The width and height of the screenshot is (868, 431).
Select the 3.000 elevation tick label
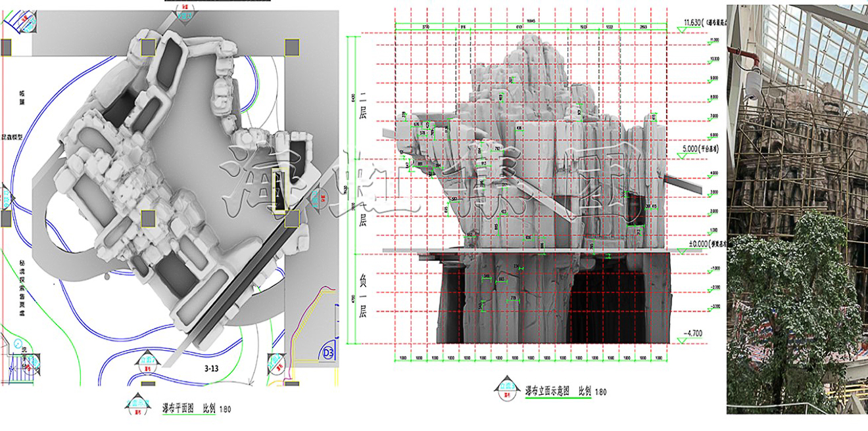pyautogui.click(x=714, y=193)
